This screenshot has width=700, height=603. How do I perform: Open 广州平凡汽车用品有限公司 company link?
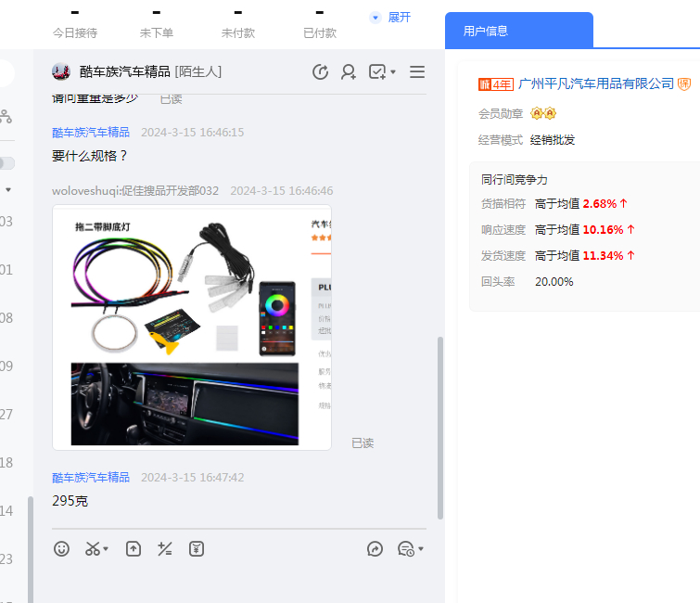point(596,83)
